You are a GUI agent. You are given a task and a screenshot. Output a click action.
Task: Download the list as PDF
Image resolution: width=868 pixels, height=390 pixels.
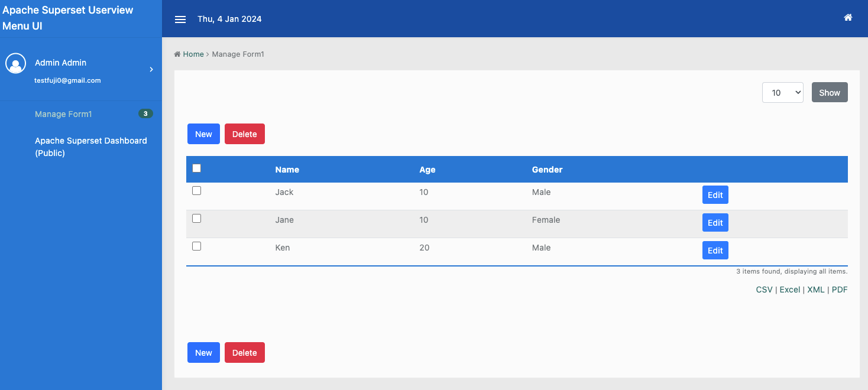tap(840, 290)
